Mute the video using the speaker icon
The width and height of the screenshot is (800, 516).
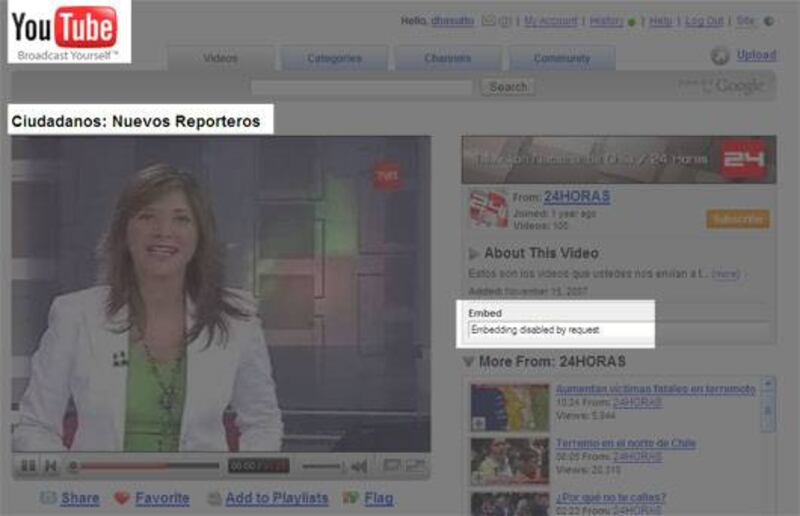pyautogui.click(x=359, y=466)
